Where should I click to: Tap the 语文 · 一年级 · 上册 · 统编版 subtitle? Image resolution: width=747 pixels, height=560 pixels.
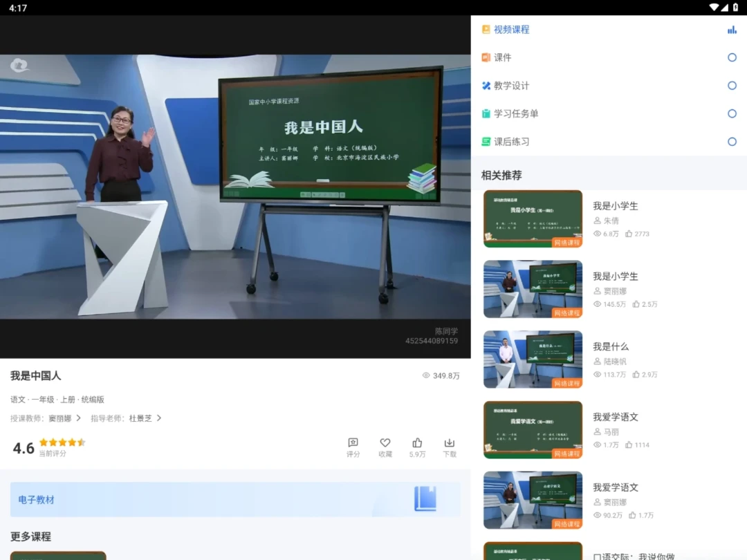click(57, 400)
